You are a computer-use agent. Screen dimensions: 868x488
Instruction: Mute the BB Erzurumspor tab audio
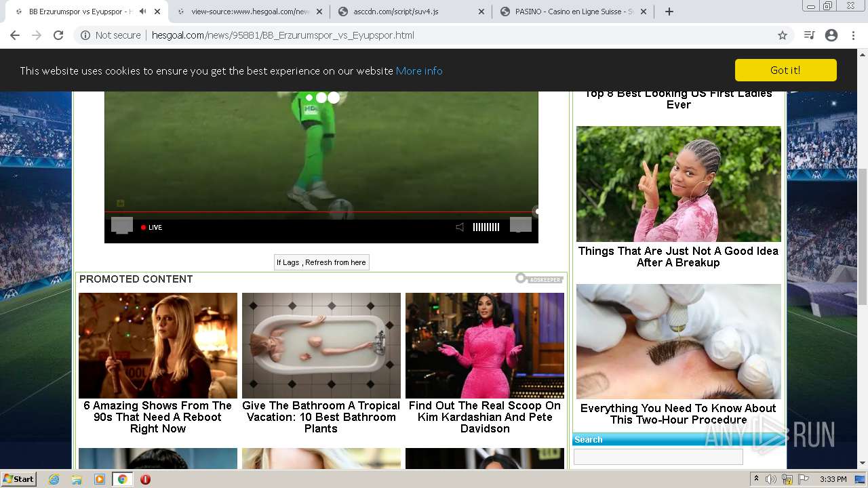pyautogui.click(x=142, y=12)
